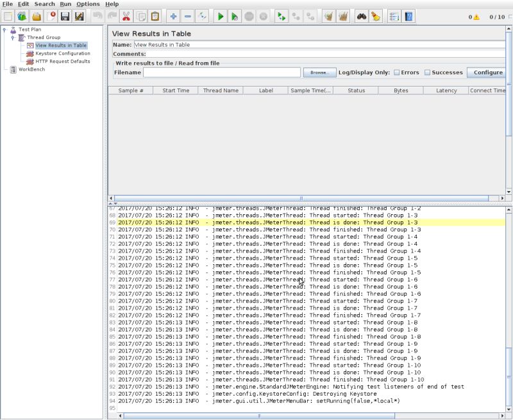This screenshot has width=513, height=420.
Task: Select WorkBench in the tree
Action: 31,69
